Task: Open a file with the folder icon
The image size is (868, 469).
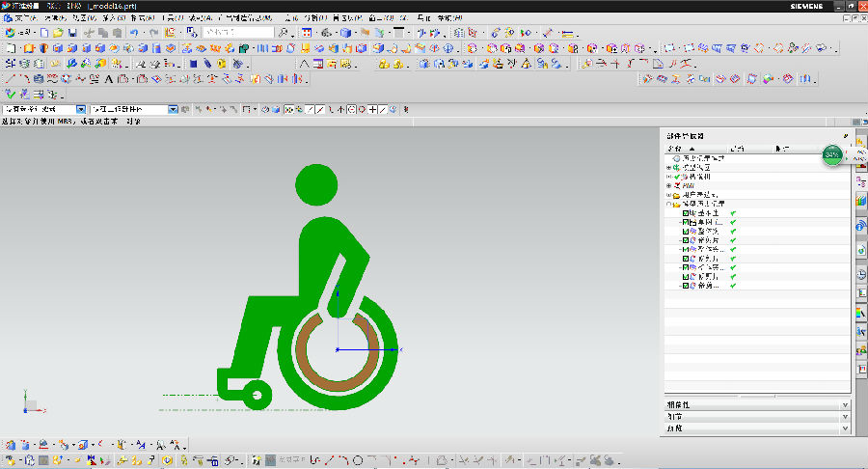Action: (58, 33)
